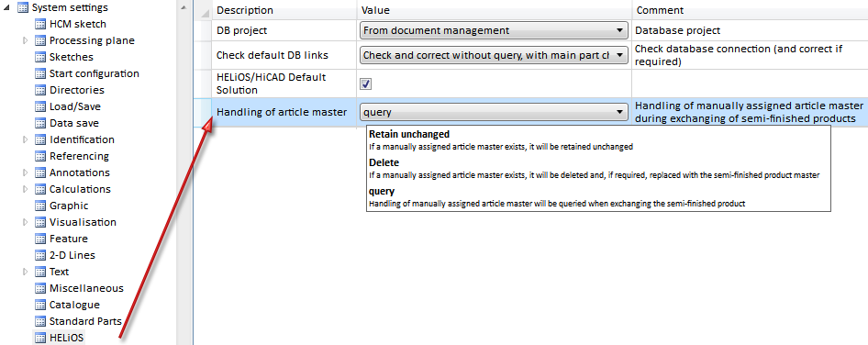
Task: Select the Standard Parts tree item
Action: [x=85, y=321]
